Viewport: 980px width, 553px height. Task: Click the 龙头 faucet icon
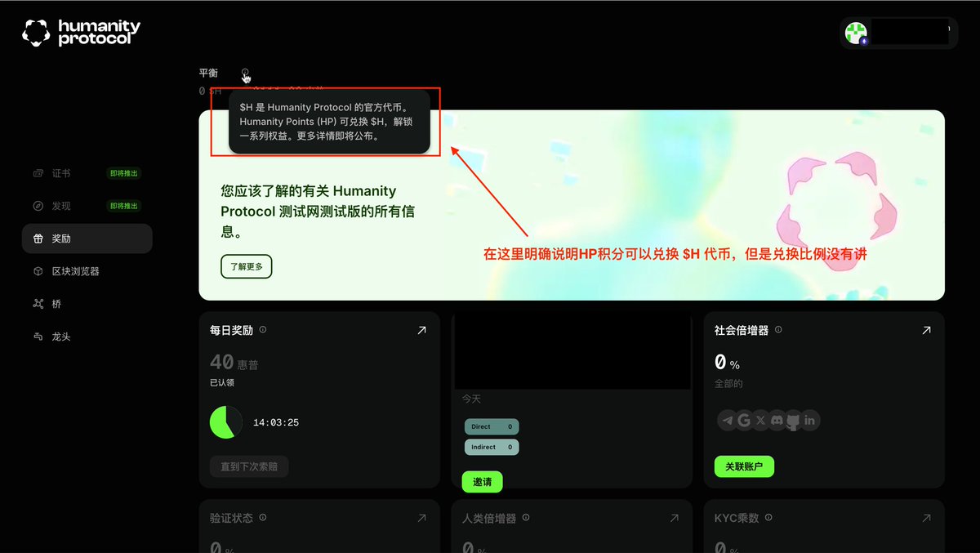tap(38, 337)
